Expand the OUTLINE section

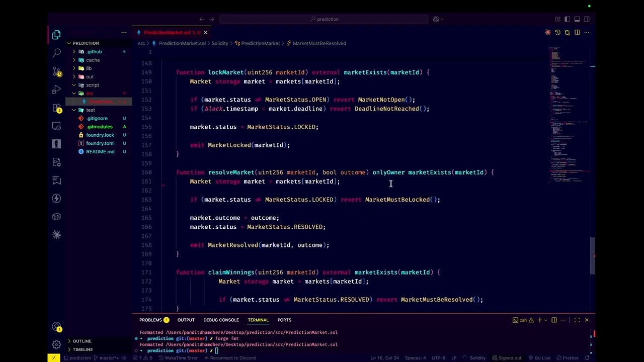tap(82, 341)
